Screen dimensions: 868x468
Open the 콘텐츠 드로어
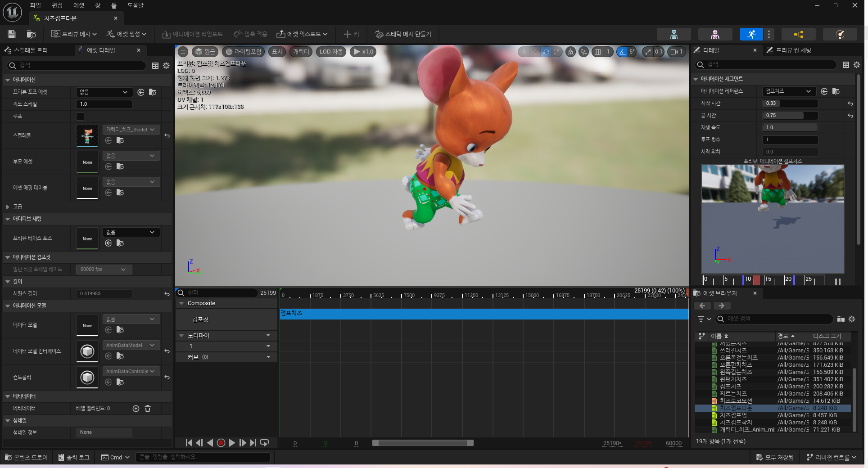point(26,457)
